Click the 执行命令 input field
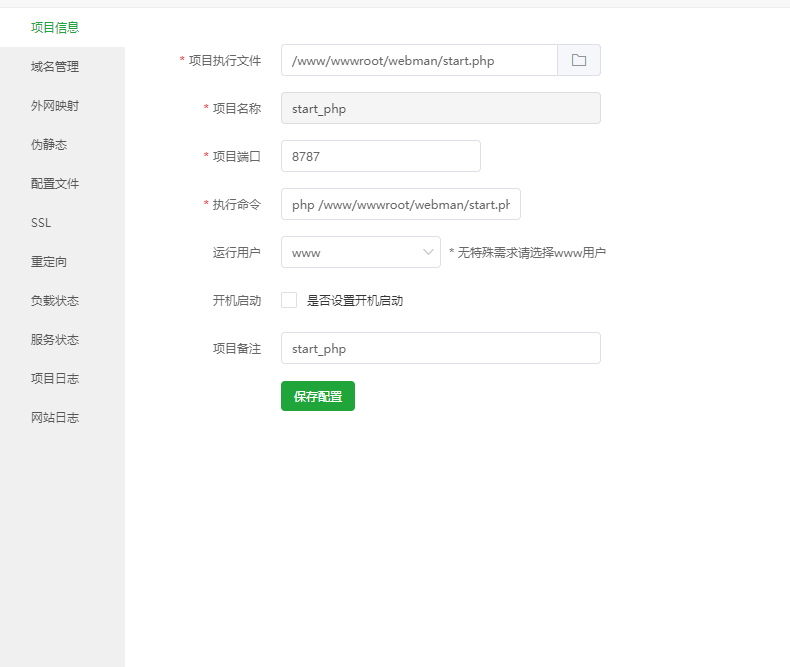Viewport: 790px width, 667px height. point(400,204)
